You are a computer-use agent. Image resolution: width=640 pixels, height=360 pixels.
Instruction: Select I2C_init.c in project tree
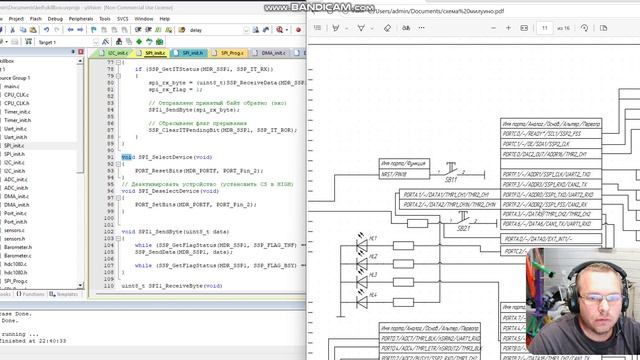[x=14, y=162]
